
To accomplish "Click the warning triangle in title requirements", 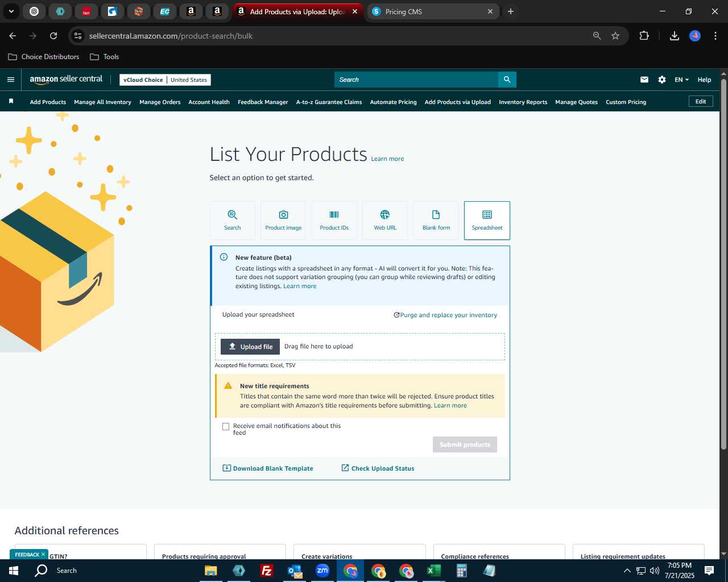I will [228, 385].
